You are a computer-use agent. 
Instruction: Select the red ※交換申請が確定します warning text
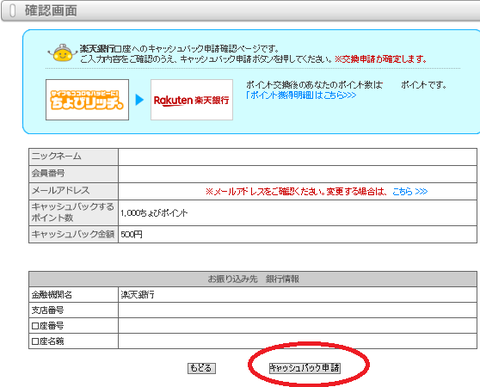380,59
